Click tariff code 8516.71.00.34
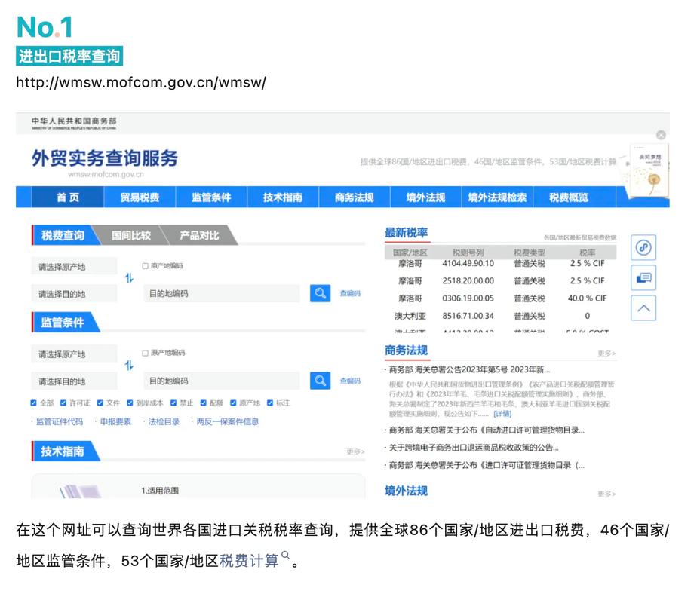The image size is (700, 603). click(468, 316)
